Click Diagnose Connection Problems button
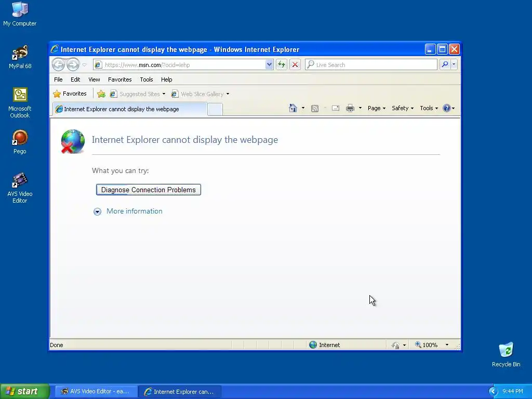Screen dimensions: 532x399 point(148,190)
